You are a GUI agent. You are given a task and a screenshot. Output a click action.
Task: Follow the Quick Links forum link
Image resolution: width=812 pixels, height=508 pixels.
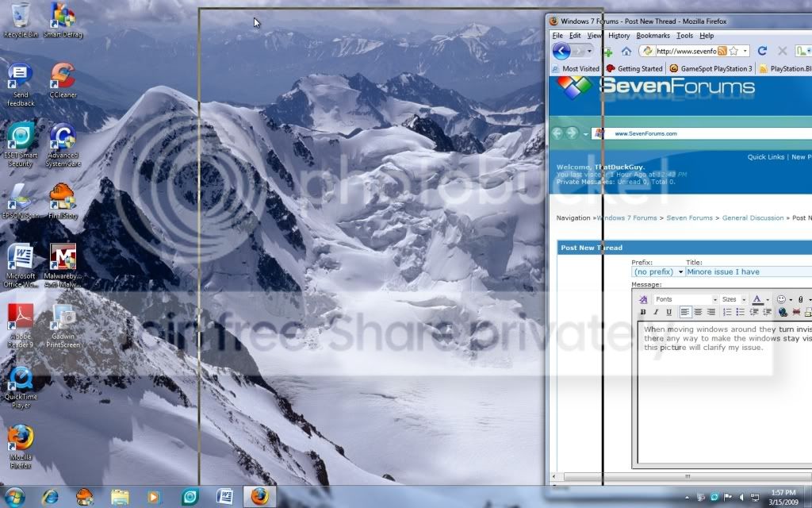(x=766, y=157)
